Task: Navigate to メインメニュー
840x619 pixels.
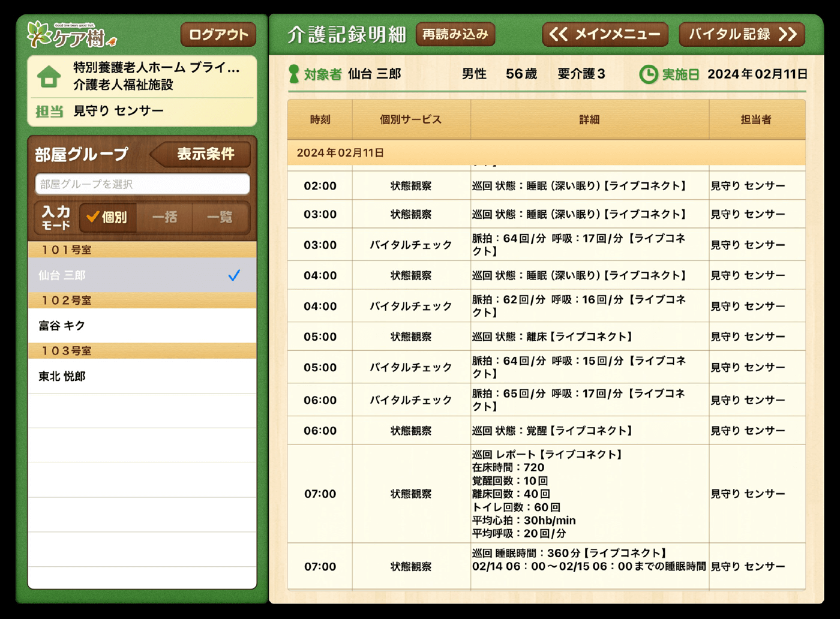Action: [x=604, y=34]
